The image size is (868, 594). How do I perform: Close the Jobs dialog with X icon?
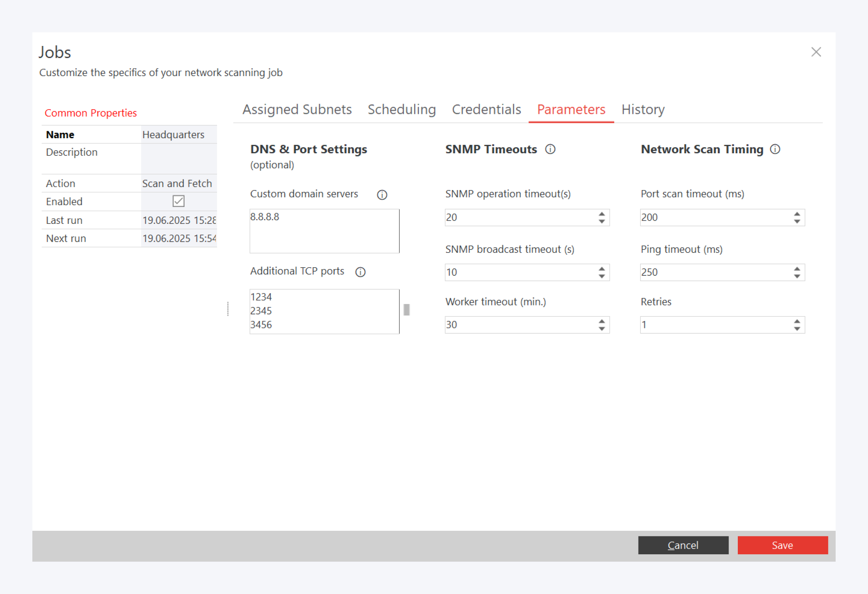816,52
